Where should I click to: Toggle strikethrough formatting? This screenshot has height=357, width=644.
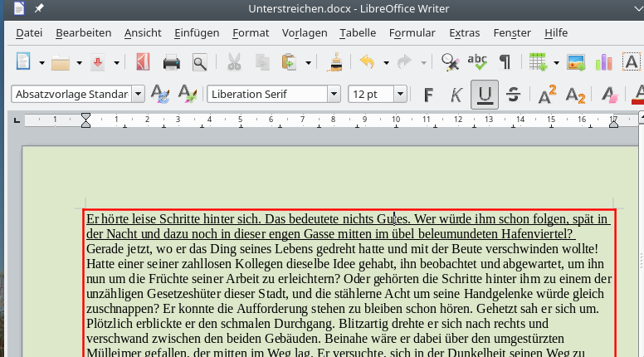513,95
